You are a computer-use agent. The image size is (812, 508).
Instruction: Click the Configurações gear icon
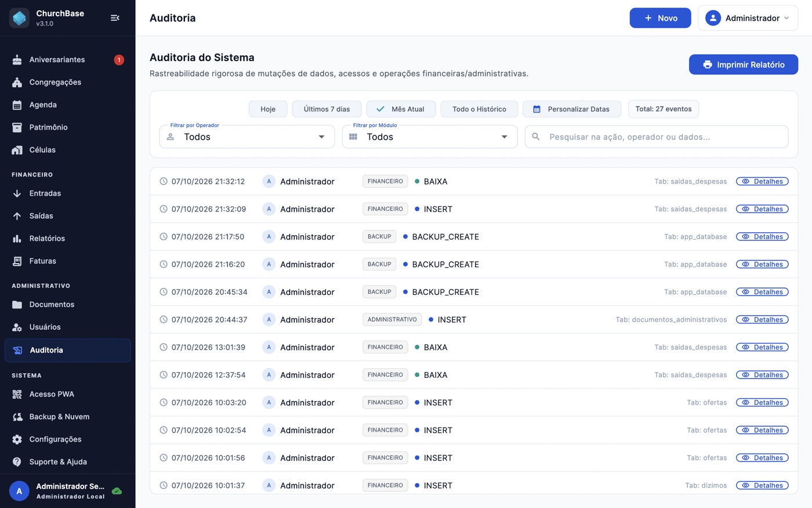[17, 439]
